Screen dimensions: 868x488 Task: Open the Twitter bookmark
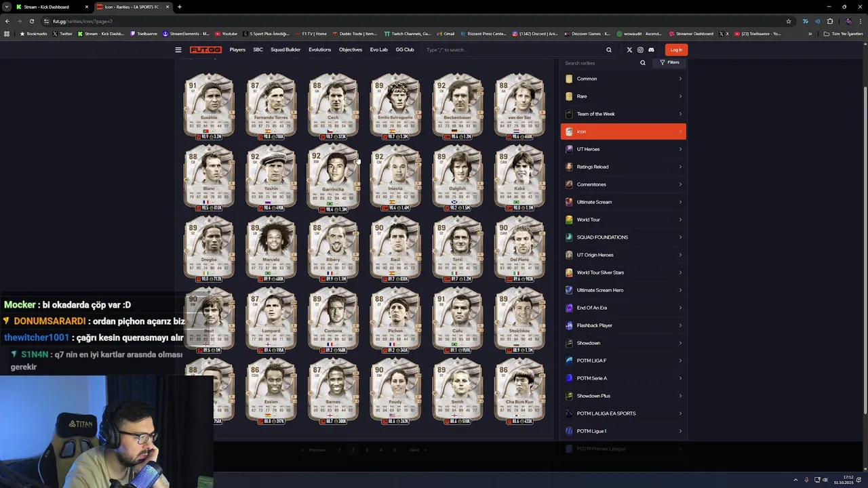pos(62,34)
